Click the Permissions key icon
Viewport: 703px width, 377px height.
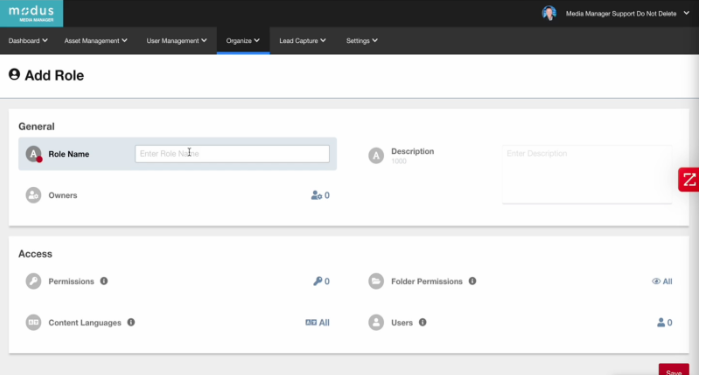33,281
